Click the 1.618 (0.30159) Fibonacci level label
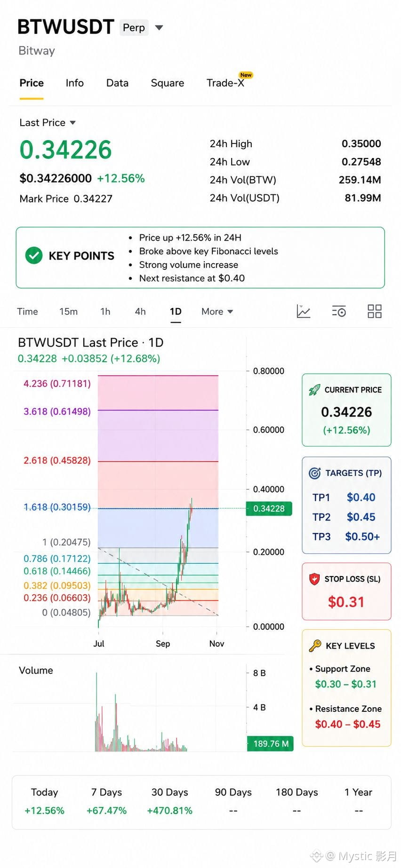401x868 pixels. [57, 507]
